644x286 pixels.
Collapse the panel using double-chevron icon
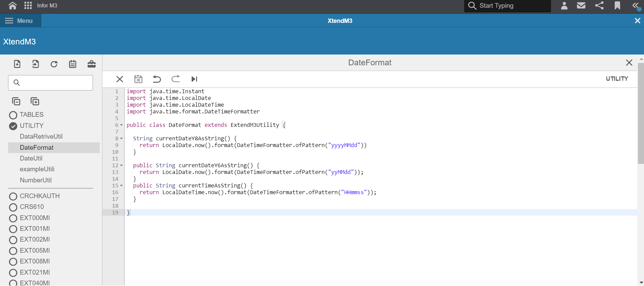coord(636,6)
